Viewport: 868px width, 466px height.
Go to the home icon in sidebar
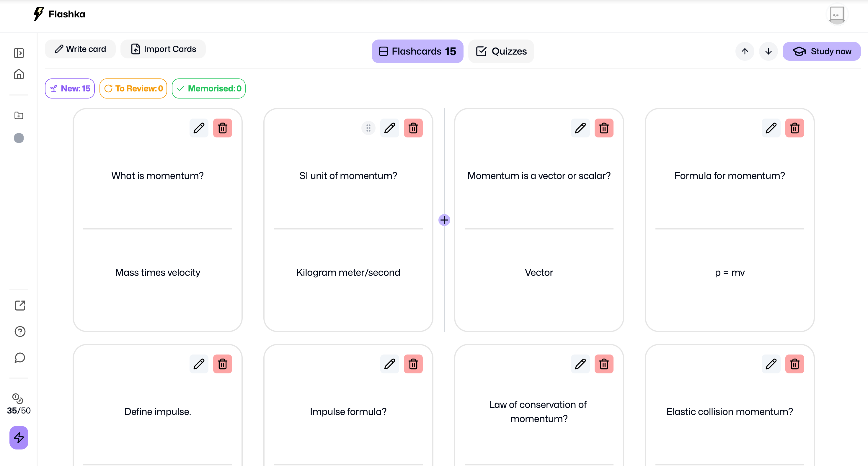pos(19,74)
